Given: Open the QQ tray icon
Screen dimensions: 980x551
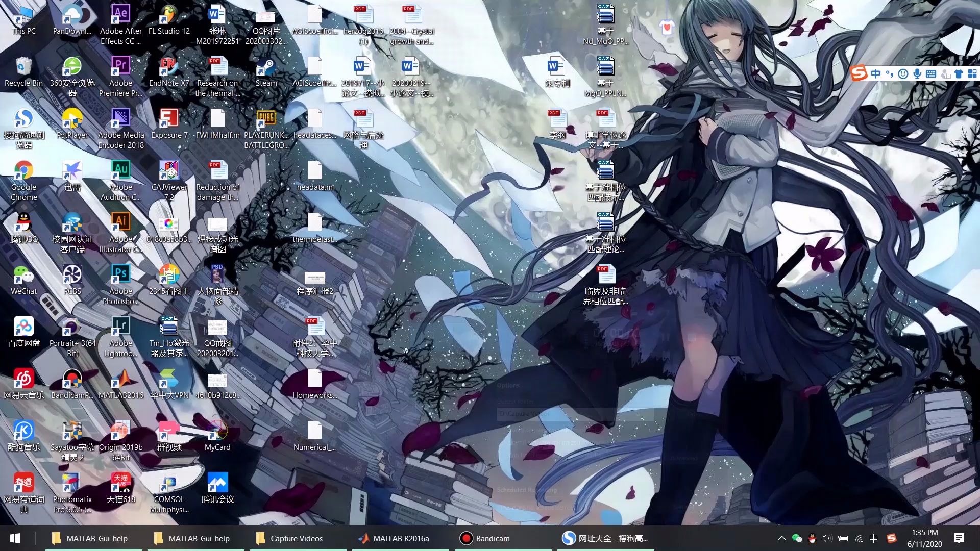Looking at the screenshot, I should point(812,538).
